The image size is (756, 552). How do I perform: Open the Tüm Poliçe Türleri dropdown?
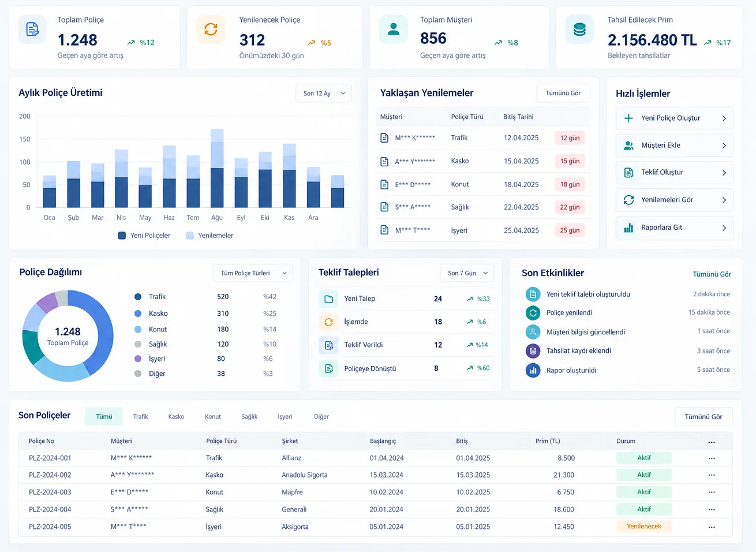[x=253, y=273]
